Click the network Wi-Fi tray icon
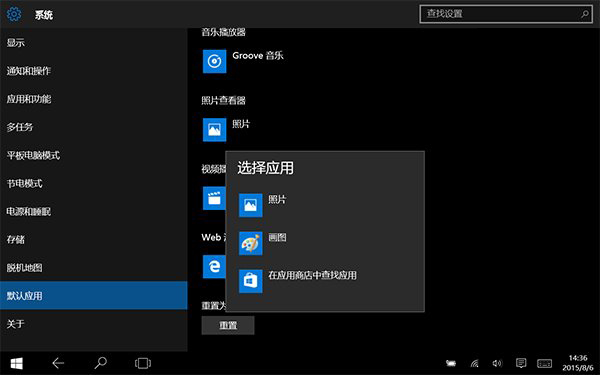The height and width of the screenshot is (375, 600). tap(474, 363)
